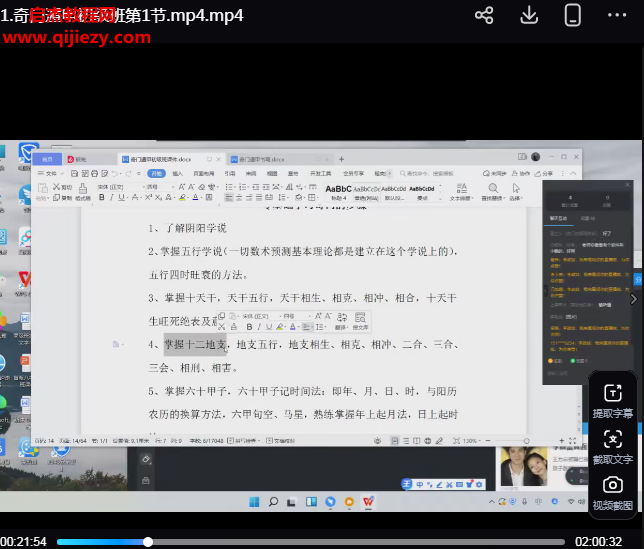Switch to the 引用 ribbon tab
This screenshot has width=644, height=549.
(x=230, y=174)
